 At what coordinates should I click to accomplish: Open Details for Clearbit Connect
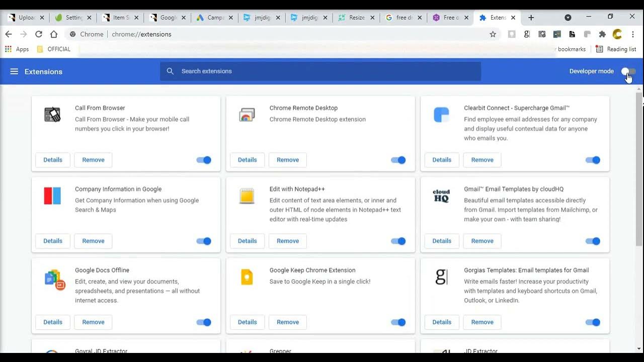pyautogui.click(x=442, y=160)
